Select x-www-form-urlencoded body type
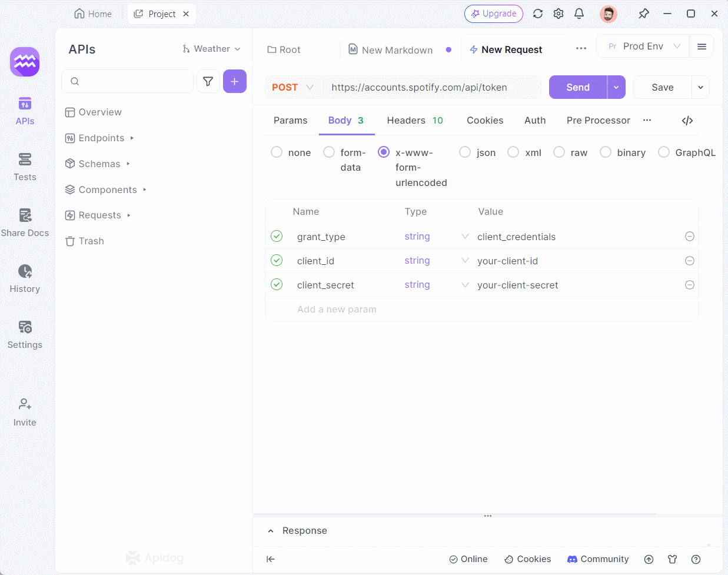728x575 pixels. click(x=384, y=152)
